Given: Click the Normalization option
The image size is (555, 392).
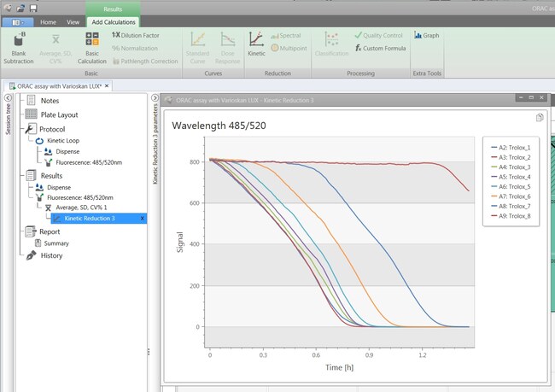Looking at the screenshot, I should (135, 48).
